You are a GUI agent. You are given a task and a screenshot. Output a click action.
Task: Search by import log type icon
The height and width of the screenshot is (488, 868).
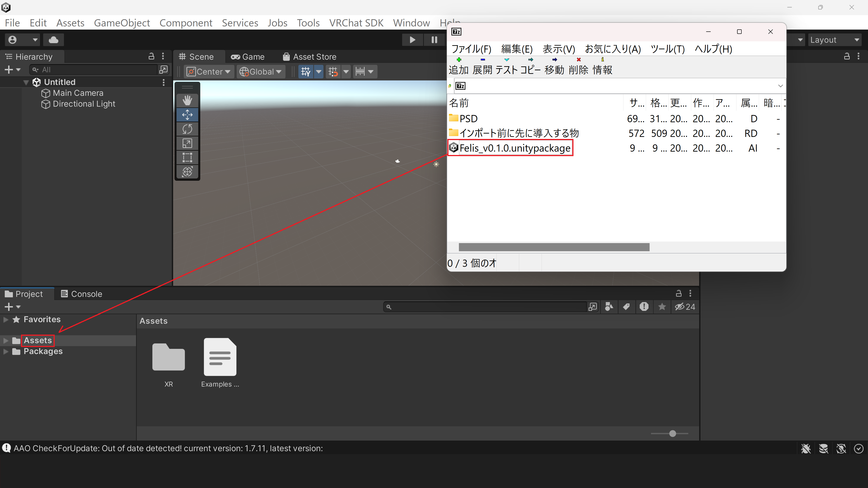(x=644, y=307)
